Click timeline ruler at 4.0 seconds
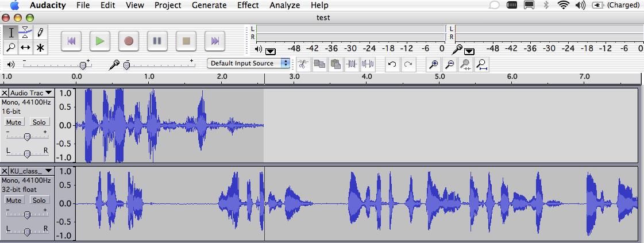The width and height of the screenshot is (644, 243). 367,77
